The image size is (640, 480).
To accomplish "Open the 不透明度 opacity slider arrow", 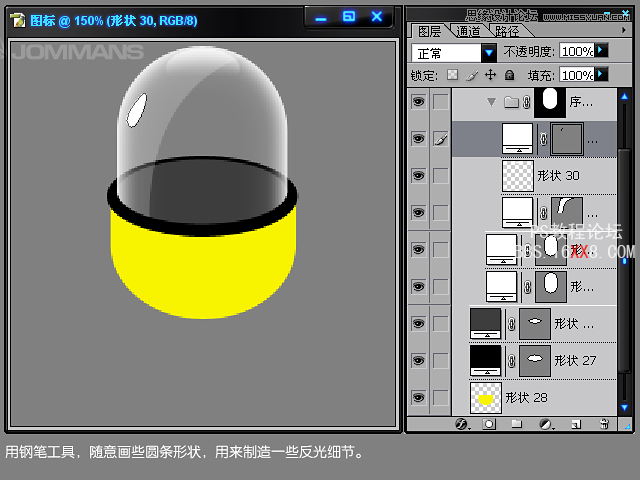I will coord(602,51).
